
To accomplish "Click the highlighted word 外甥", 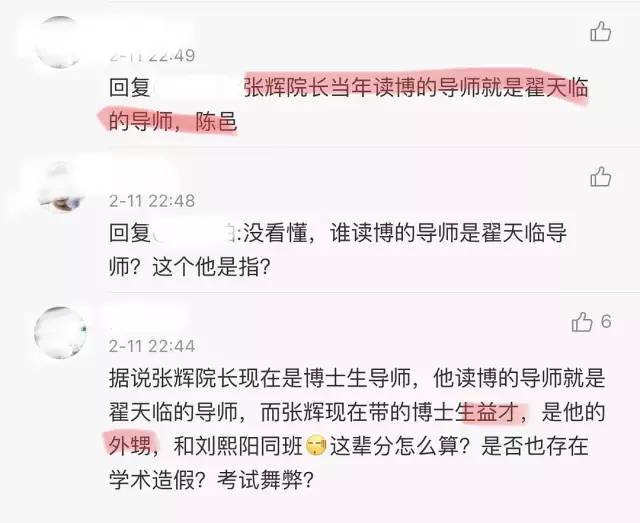I will click(130, 446).
